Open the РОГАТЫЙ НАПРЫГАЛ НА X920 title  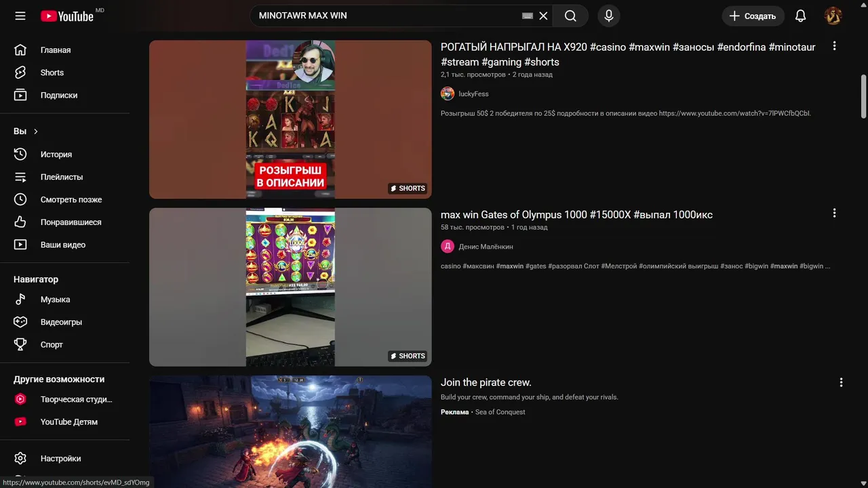[628, 54]
